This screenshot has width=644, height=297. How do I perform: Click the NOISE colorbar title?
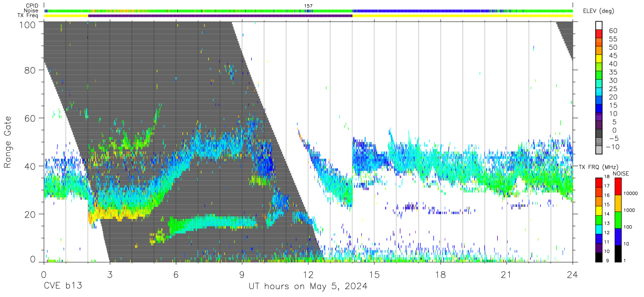point(621,173)
